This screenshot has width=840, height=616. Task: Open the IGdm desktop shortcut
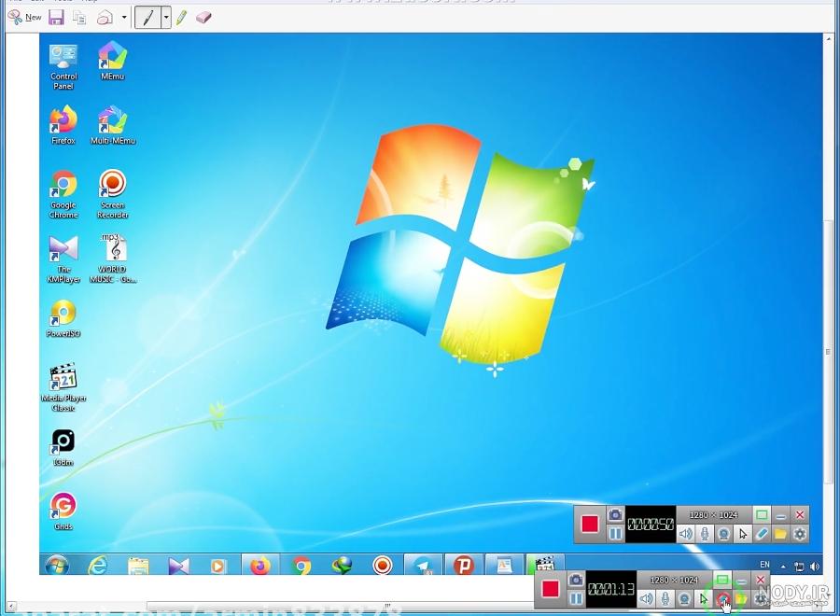coord(63,447)
